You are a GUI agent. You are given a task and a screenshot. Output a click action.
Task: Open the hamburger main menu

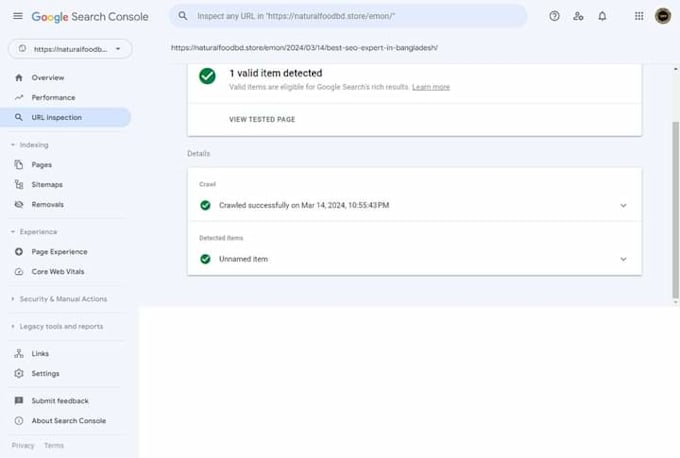pos(18,16)
